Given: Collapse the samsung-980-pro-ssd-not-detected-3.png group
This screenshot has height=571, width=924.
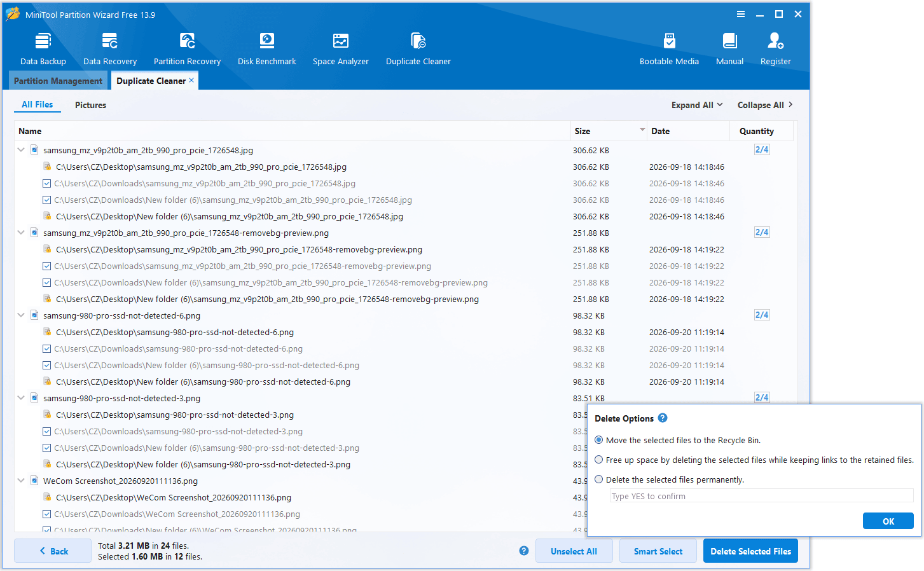Looking at the screenshot, I should [21, 398].
